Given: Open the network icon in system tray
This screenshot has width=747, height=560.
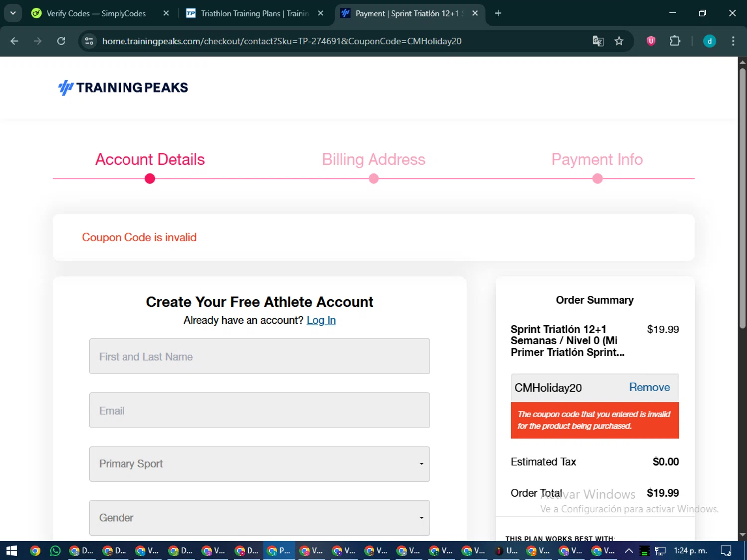Looking at the screenshot, I should tap(660, 551).
